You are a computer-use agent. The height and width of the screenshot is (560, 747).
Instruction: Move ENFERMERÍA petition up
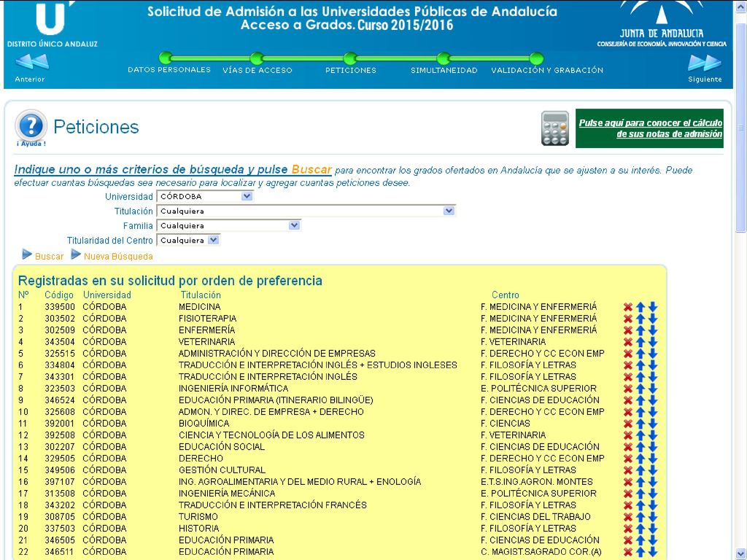[x=640, y=330]
